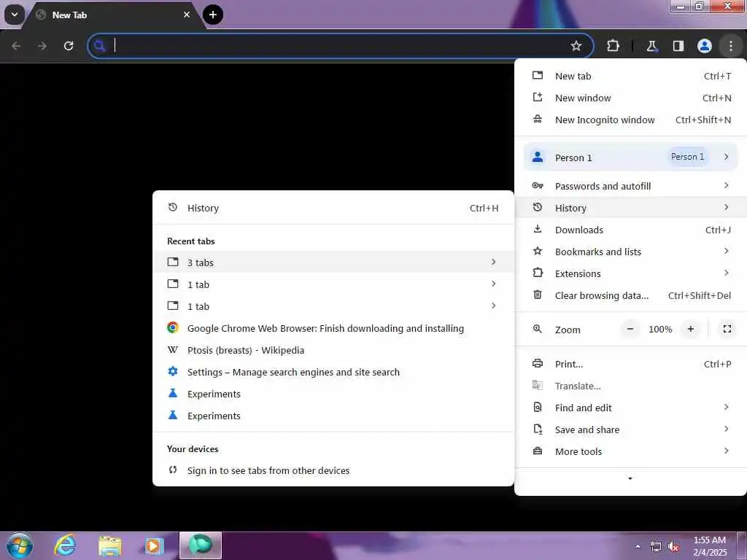Open a New Incognito window
The height and width of the screenshot is (560, 747).
[x=631, y=120]
